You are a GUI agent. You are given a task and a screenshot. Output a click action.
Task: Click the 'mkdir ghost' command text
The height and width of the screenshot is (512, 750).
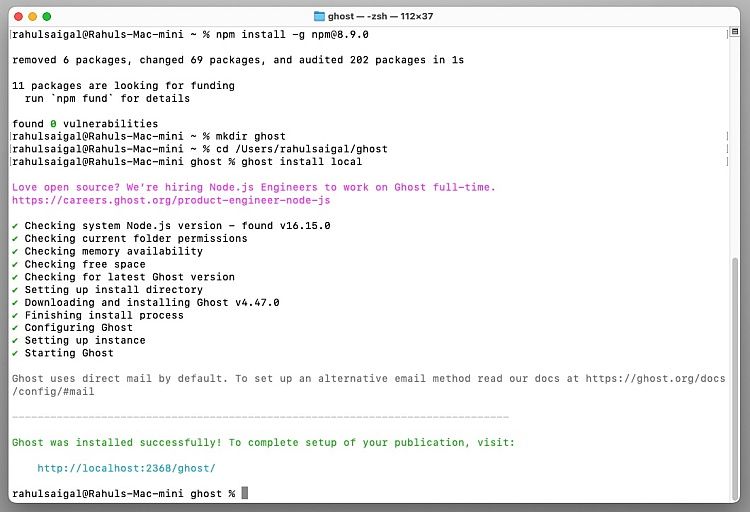click(251, 136)
